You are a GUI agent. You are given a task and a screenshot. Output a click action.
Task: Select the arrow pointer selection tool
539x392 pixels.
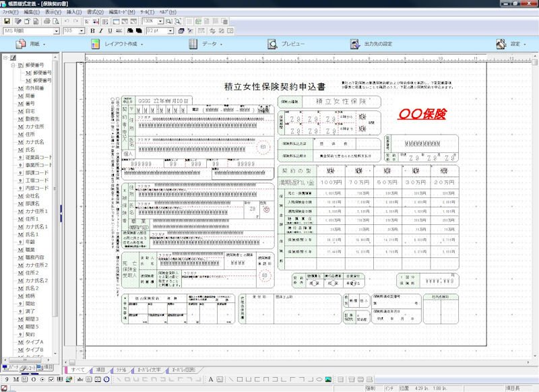coord(87,22)
